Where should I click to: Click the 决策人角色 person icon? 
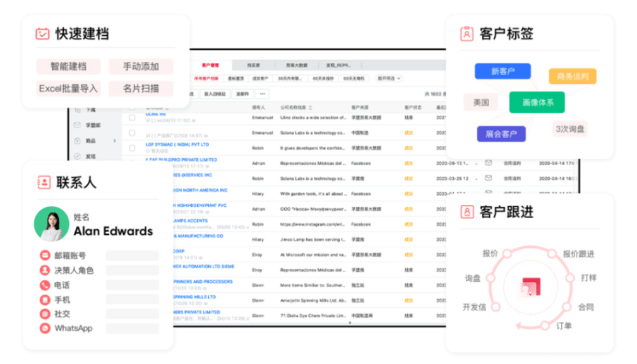click(x=45, y=270)
